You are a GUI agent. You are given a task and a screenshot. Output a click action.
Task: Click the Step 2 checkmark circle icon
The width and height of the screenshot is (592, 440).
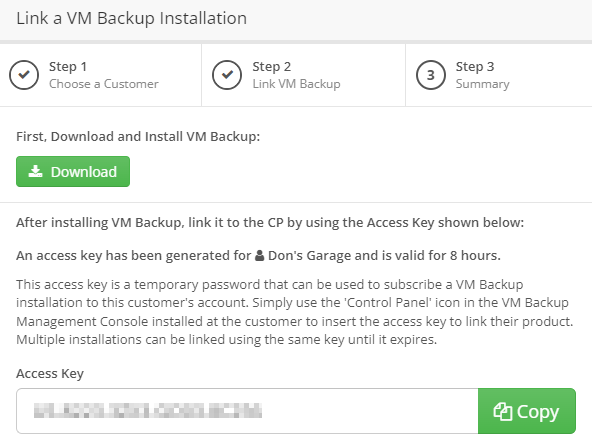pyautogui.click(x=227, y=75)
